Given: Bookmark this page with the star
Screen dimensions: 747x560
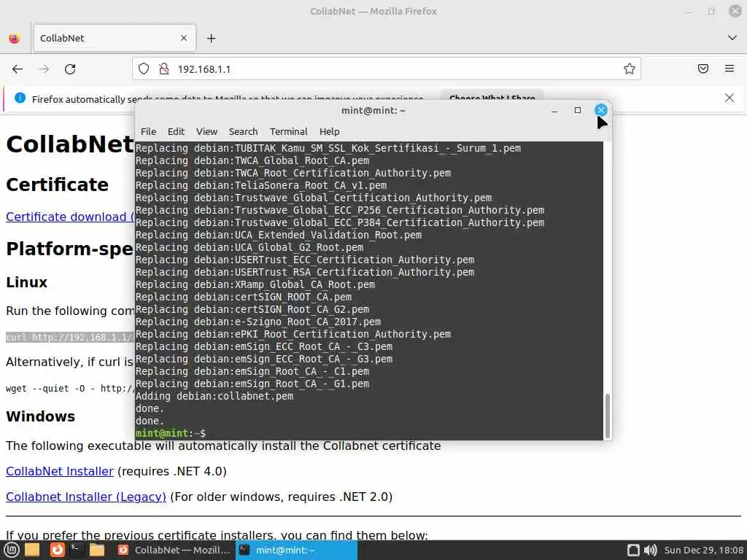Looking at the screenshot, I should (630, 69).
